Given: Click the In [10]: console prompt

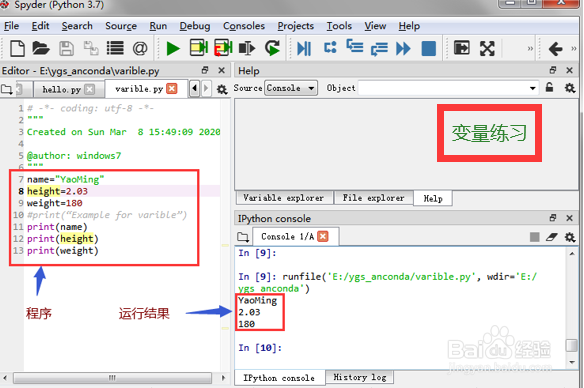Looking at the screenshot, I should pyautogui.click(x=260, y=348).
